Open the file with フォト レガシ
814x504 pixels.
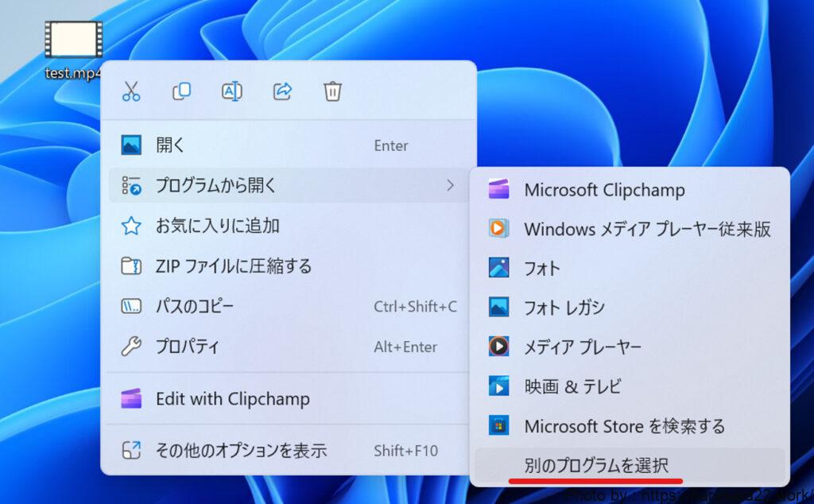pyautogui.click(x=564, y=308)
